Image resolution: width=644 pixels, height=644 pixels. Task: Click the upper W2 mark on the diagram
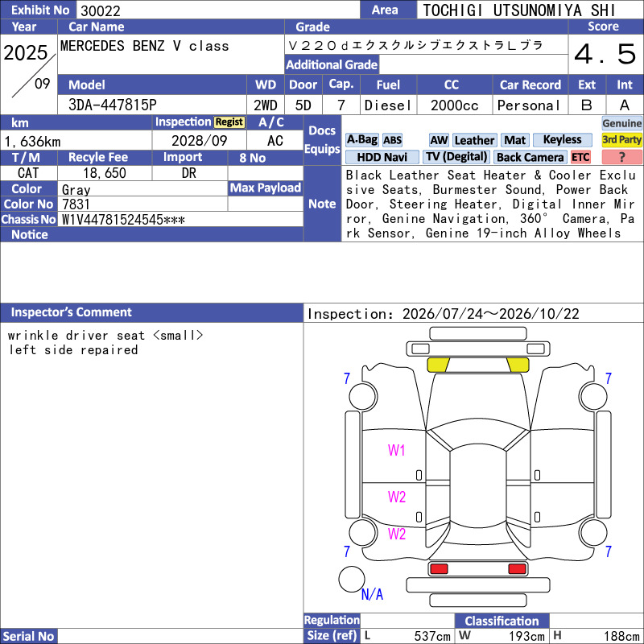[x=397, y=497]
